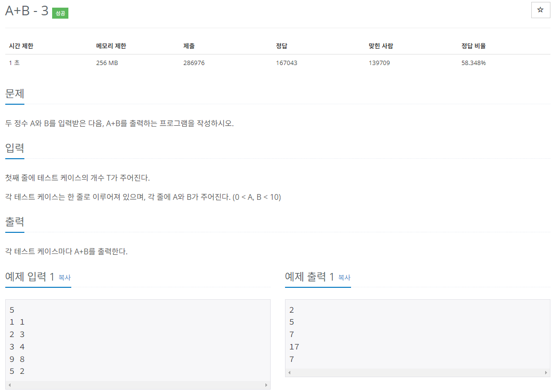
Task: Click the 제출 column header
Action: pyautogui.click(x=189, y=46)
